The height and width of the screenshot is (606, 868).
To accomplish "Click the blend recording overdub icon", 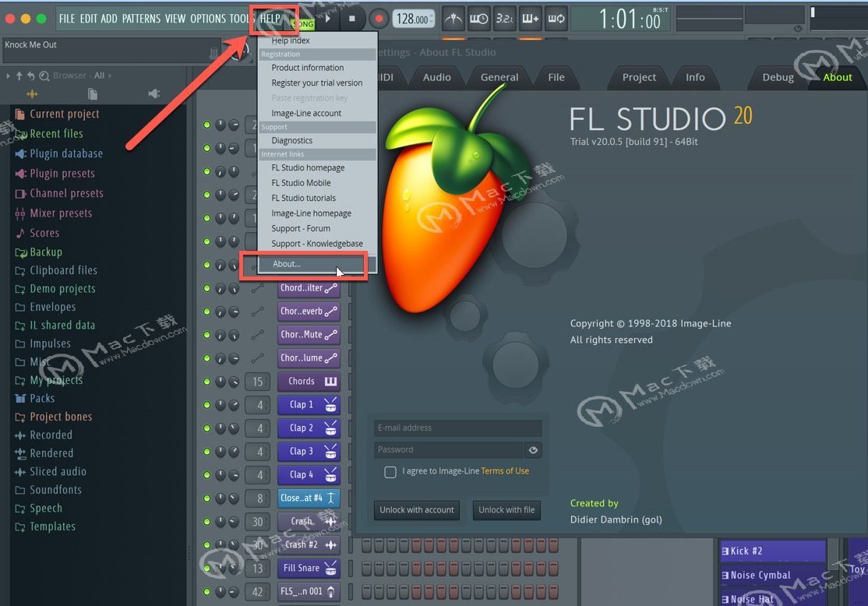I will pos(530,19).
